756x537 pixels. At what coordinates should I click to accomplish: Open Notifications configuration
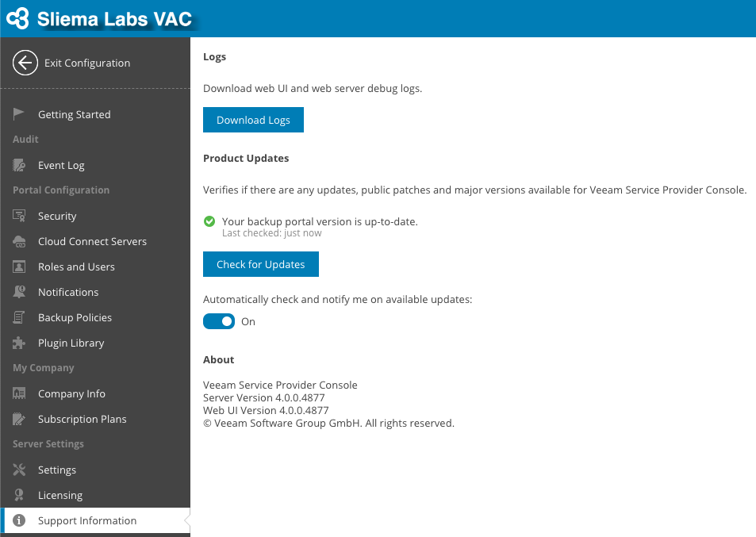tap(95, 292)
